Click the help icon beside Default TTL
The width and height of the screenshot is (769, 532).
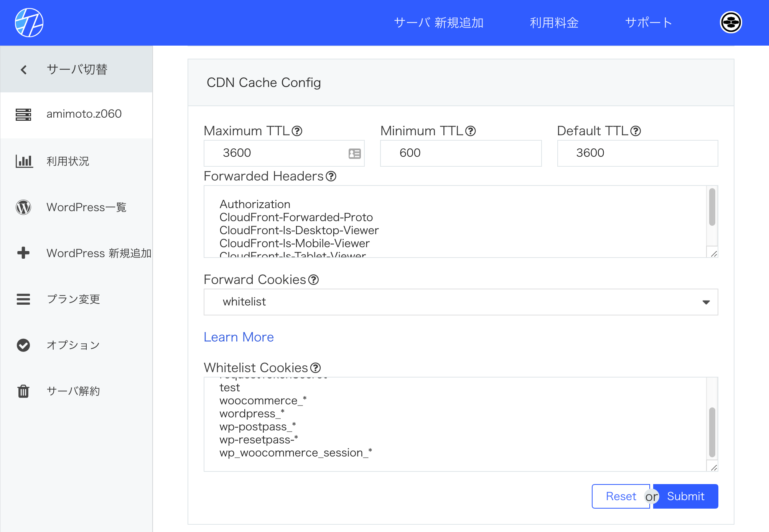pos(636,131)
